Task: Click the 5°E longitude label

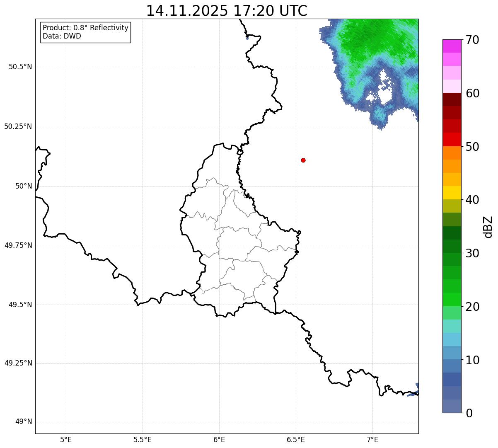Action: point(66,439)
